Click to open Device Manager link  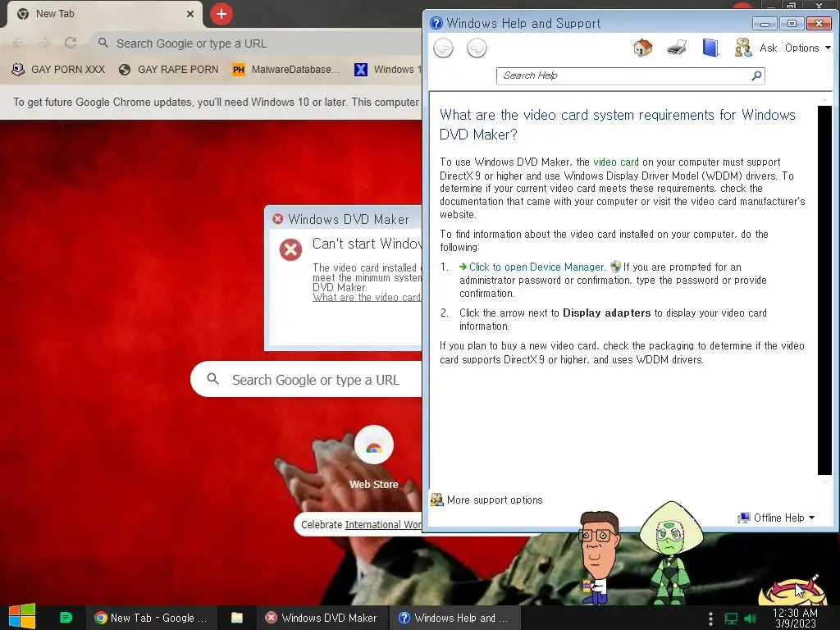tap(537, 267)
